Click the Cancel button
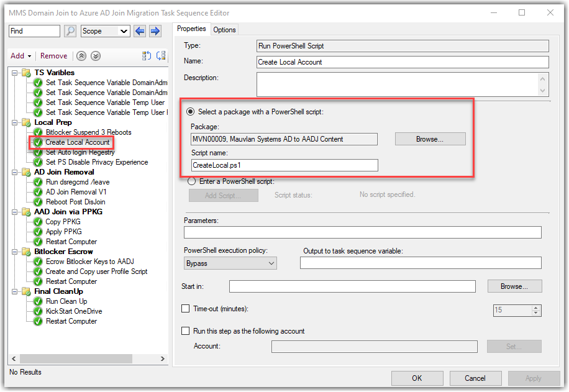This screenshot has width=569, height=392. (x=475, y=378)
